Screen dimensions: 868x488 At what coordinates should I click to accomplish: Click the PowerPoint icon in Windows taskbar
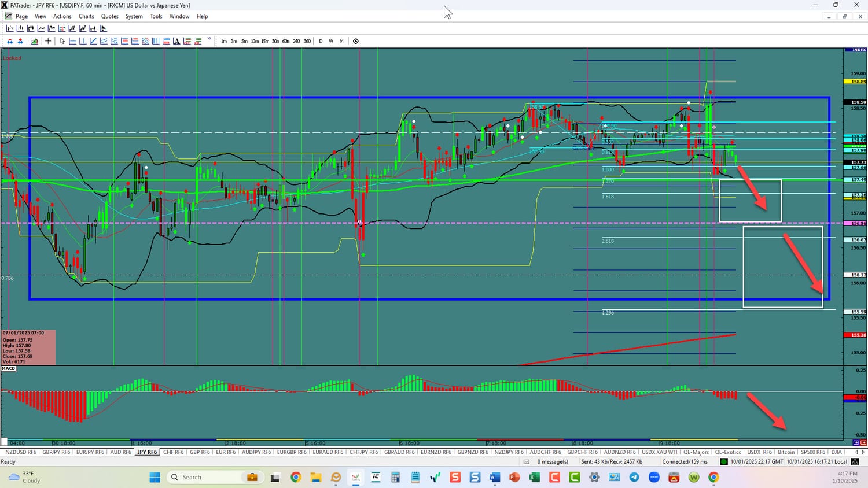[514, 477]
